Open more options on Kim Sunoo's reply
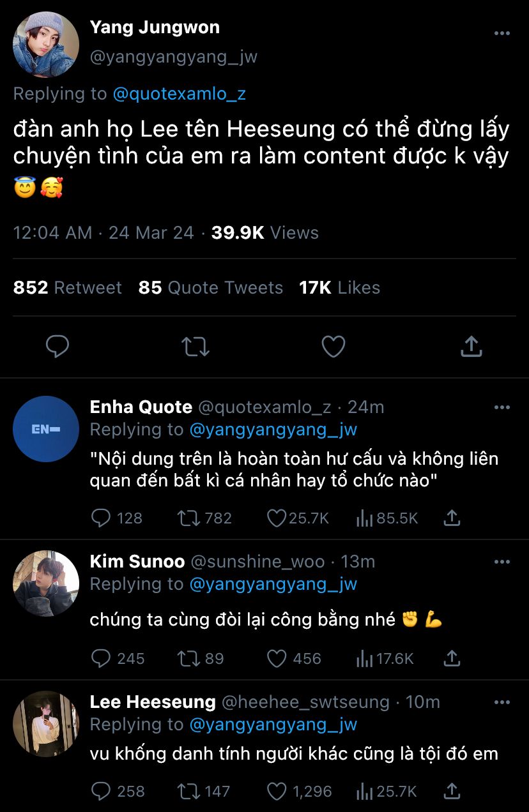 [x=502, y=562]
